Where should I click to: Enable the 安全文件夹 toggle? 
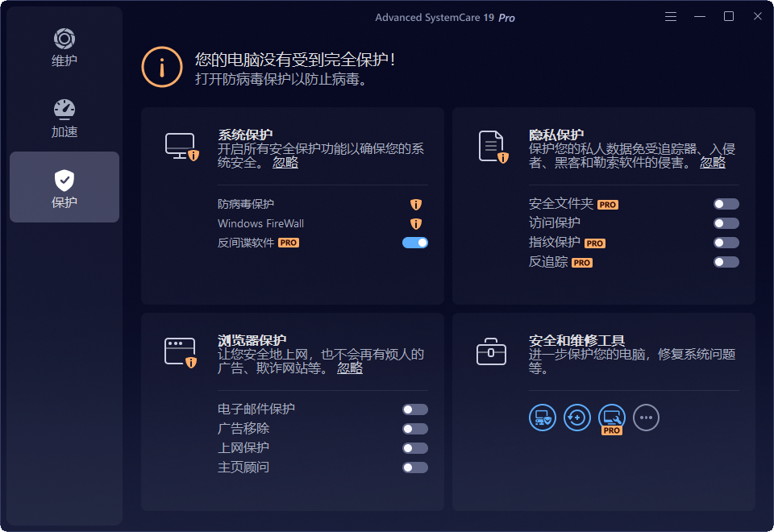pyautogui.click(x=725, y=204)
